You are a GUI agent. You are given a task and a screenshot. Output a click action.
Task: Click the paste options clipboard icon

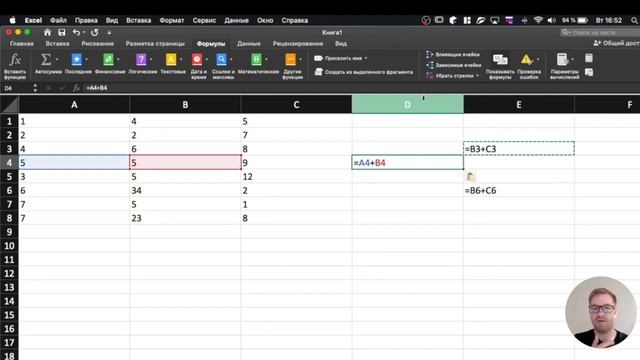click(x=470, y=176)
